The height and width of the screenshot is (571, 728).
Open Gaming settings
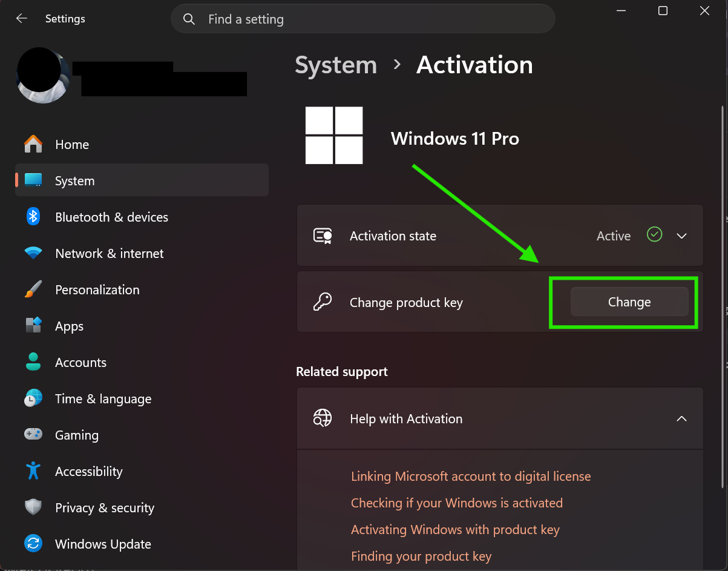(142, 435)
